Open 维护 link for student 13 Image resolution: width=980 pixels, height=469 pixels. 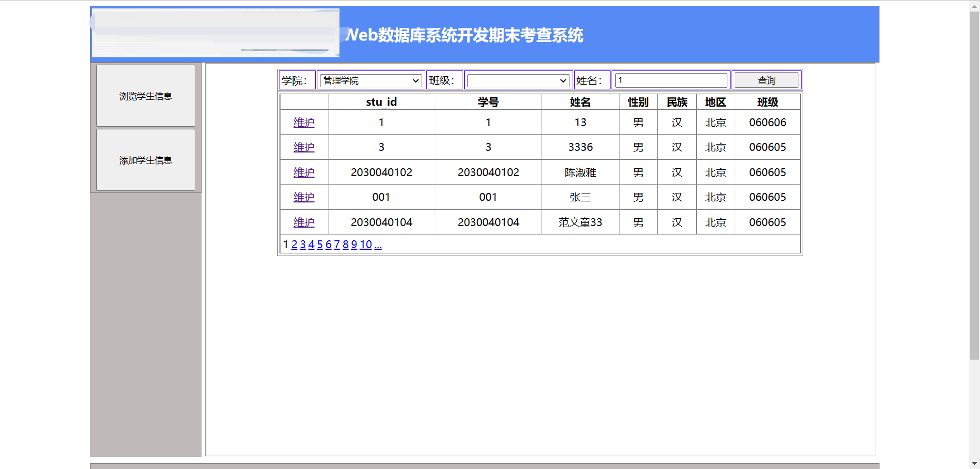(304, 123)
